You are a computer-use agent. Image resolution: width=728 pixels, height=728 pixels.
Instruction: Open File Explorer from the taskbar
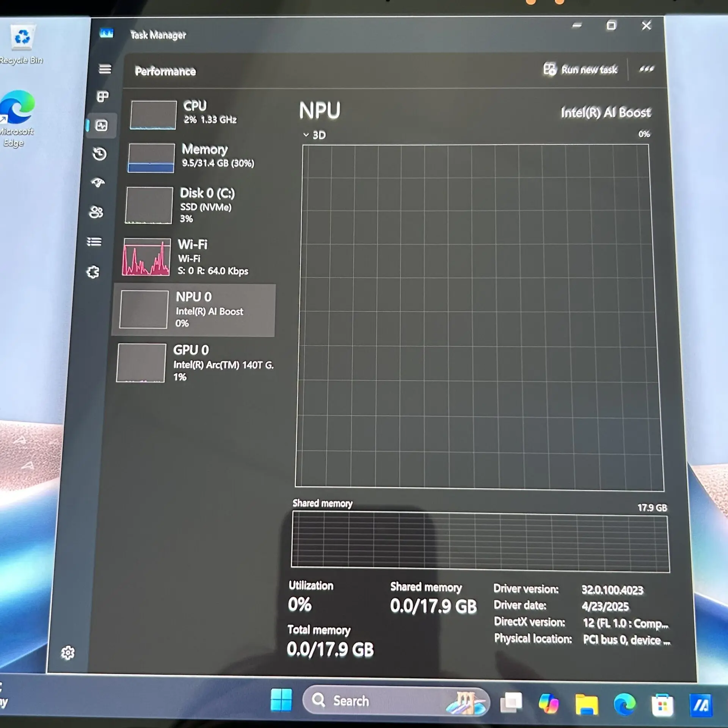pos(587,704)
